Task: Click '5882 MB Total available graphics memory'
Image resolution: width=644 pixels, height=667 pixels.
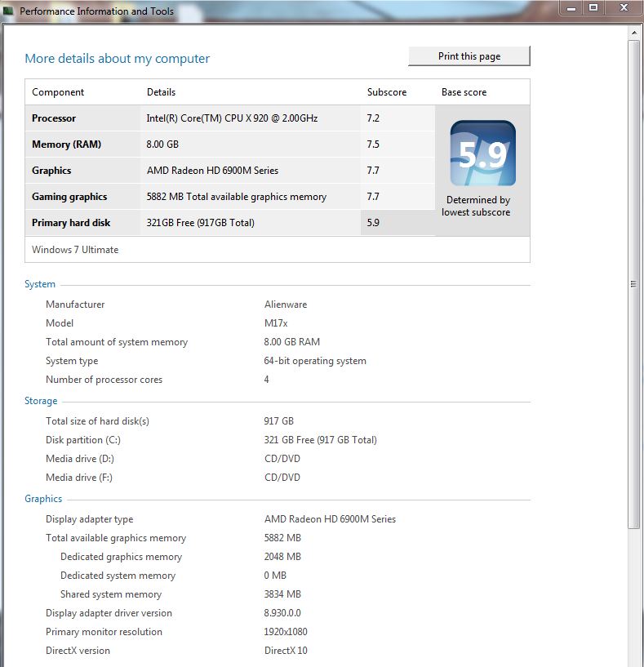Action: [x=237, y=197]
